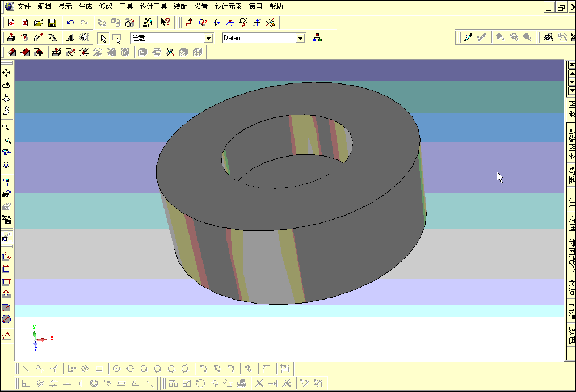576x392 pixels.
Task: Select the perpendicular constraint icon
Action: 26,383
